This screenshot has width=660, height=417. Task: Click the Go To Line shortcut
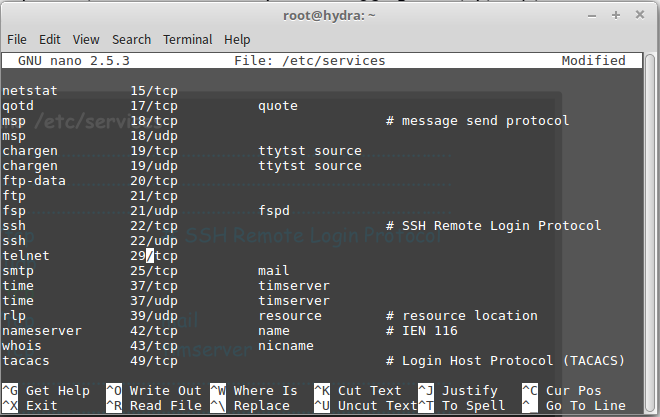tap(574, 406)
